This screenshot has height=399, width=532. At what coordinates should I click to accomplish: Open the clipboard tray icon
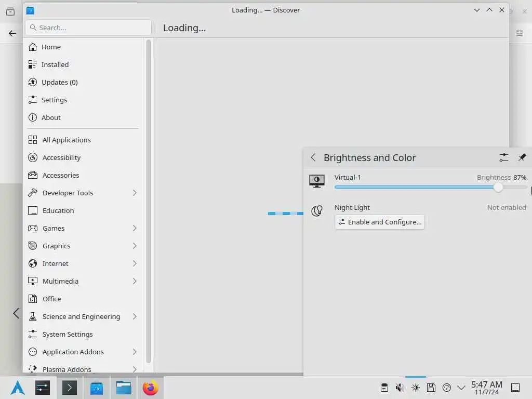click(384, 388)
